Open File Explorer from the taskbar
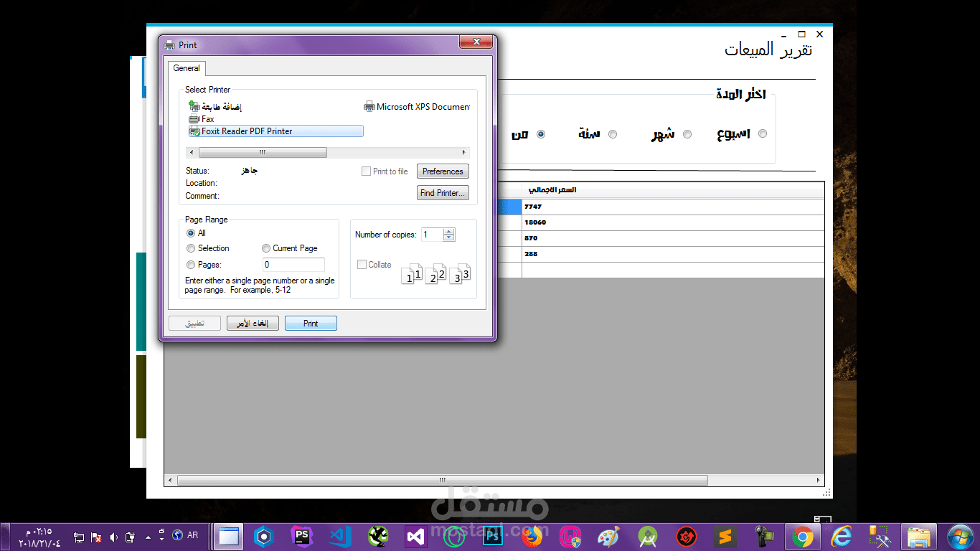The width and height of the screenshot is (980, 551). (x=919, y=537)
